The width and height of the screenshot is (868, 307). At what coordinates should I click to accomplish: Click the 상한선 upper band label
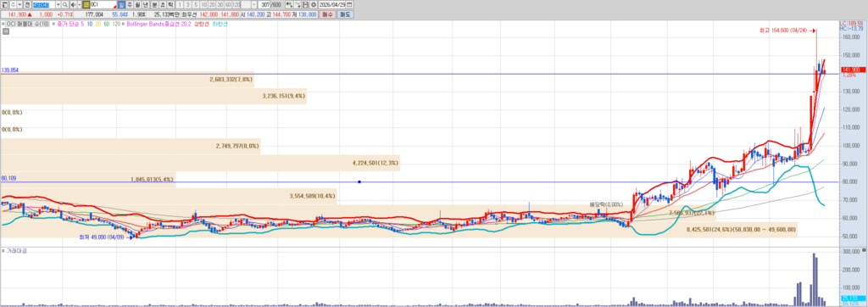[202, 24]
